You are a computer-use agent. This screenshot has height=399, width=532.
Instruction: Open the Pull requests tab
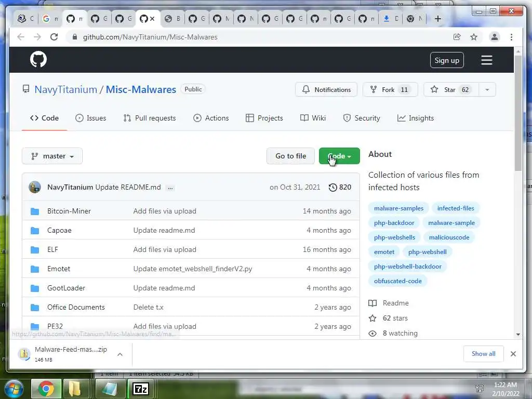click(x=150, y=118)
